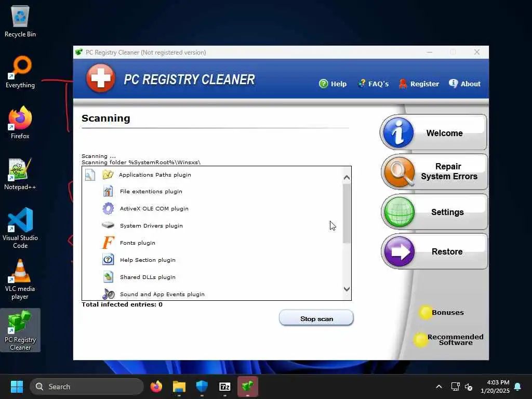Image resolution: width=532 pixels, height=399 pixels.
Task: Select Repair System Errors button
Action: point(434,171)
